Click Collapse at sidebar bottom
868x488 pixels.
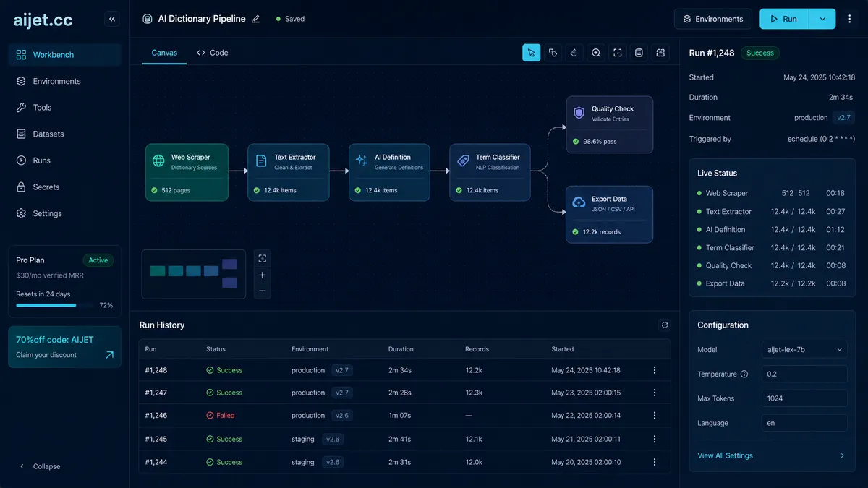point(40,466)
